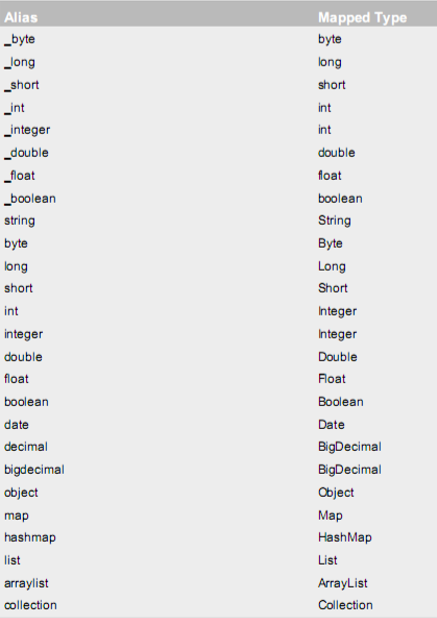Screen dimensions: 437x618
Task: Click the Float mapped type
Action: pyautogui.click(x=332, y=379)
